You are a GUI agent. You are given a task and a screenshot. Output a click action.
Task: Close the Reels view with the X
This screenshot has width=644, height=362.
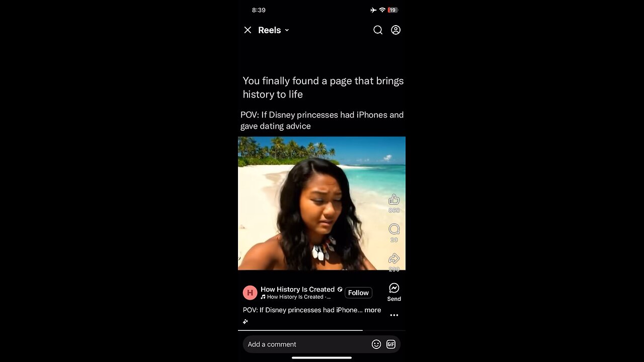248,30
